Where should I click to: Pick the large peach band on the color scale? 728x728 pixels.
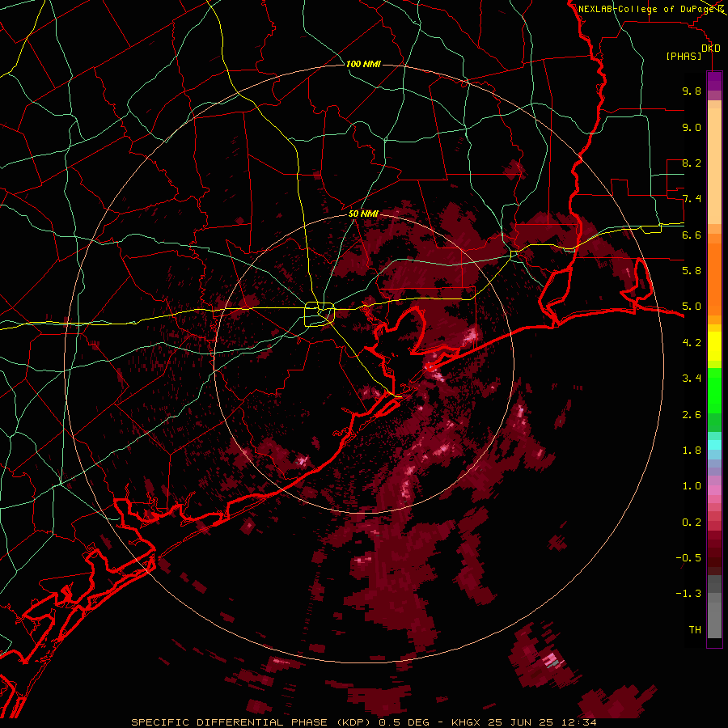point(714,167)
